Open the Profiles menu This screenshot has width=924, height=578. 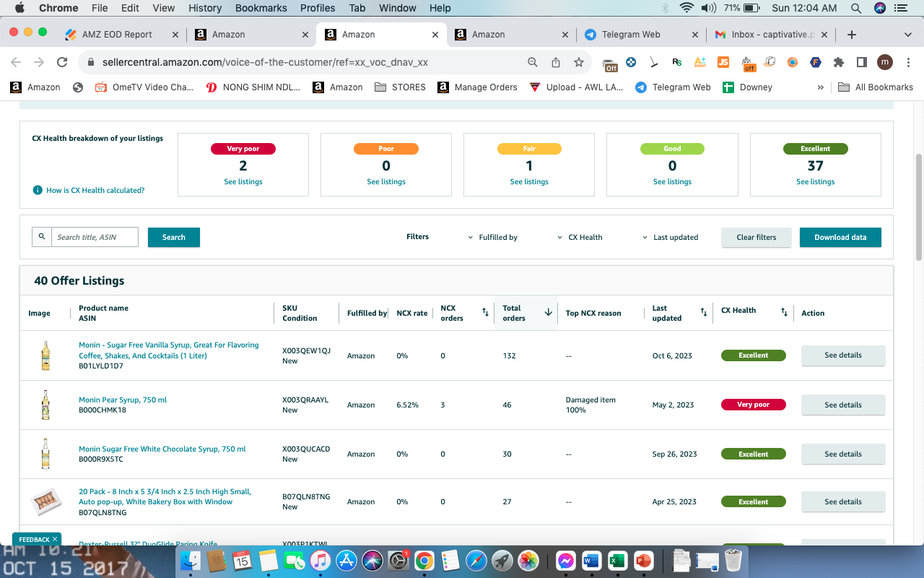[x=318, y=8]
